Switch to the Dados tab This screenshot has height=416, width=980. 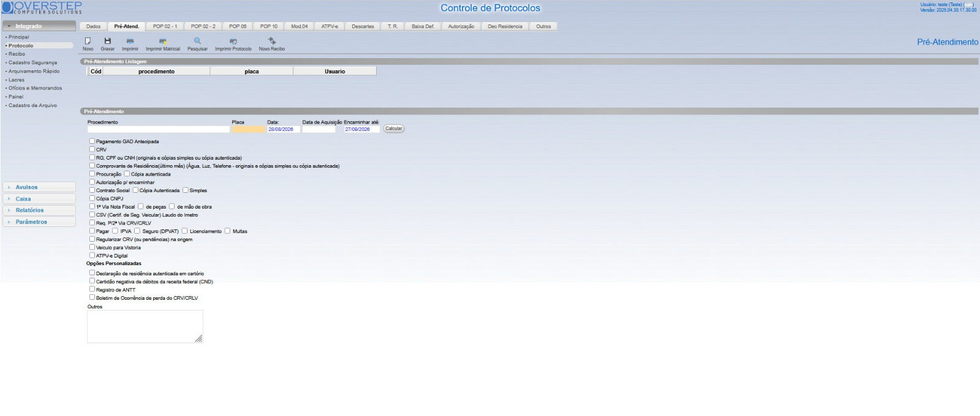tap(93, 26)
